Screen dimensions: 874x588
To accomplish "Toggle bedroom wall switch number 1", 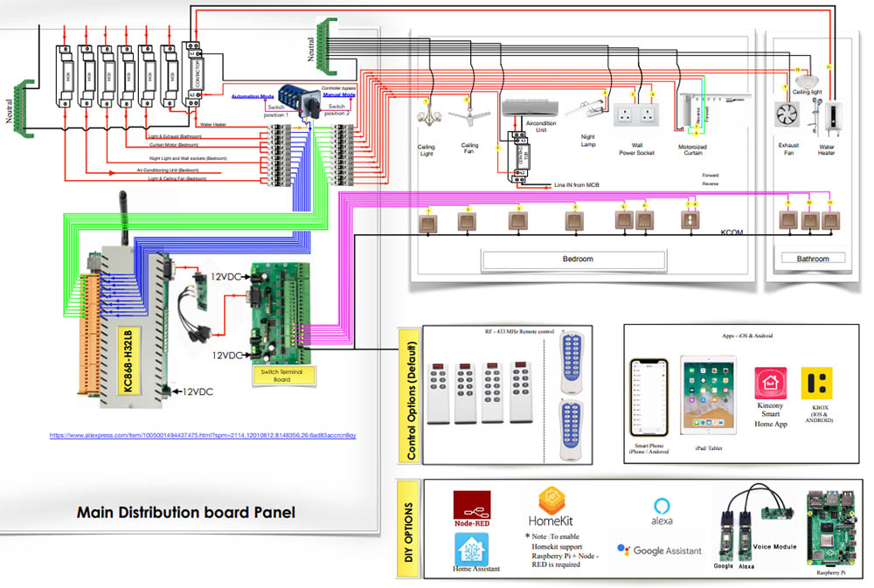I will pyautogui.click(x=428, y=224).
